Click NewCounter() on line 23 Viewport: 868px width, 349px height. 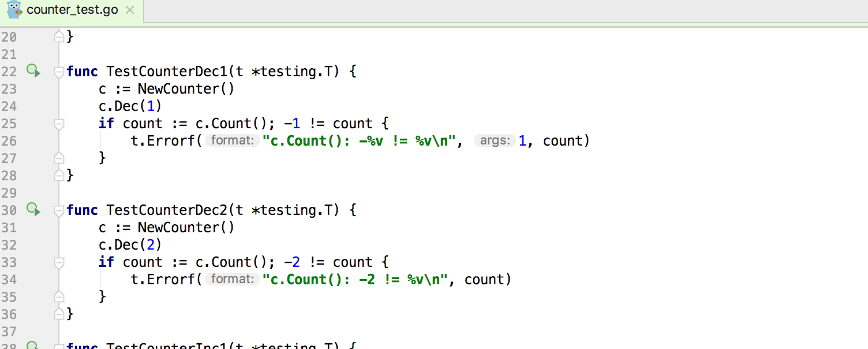click(x=186, y=89)
